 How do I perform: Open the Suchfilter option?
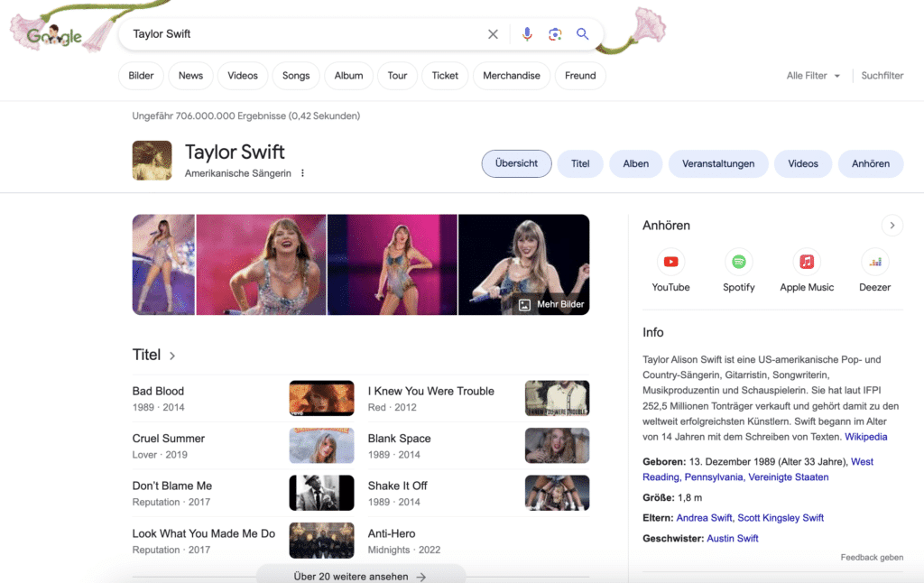882,76
